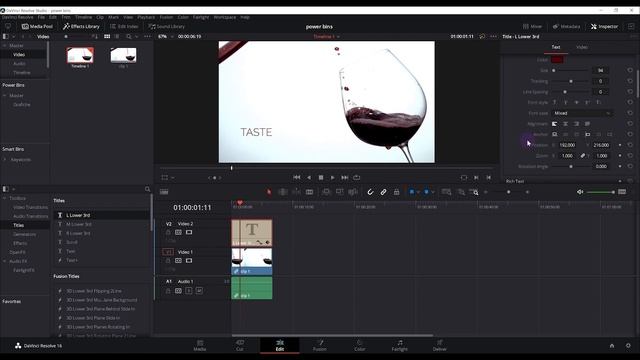The height and width of the screenshot is (360, 640).
Task: Go to the Fusion page
Action: [320, 345]
